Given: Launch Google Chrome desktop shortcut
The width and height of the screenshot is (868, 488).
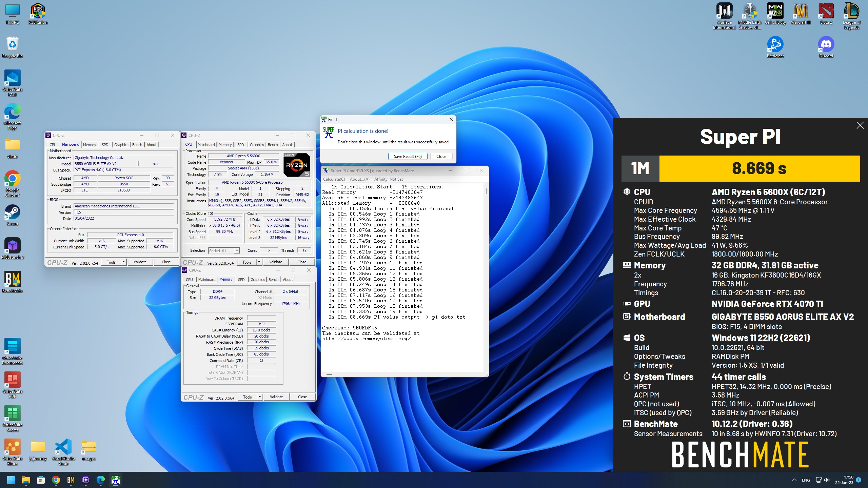Looking at the screenshot, I should coord(13,183).
